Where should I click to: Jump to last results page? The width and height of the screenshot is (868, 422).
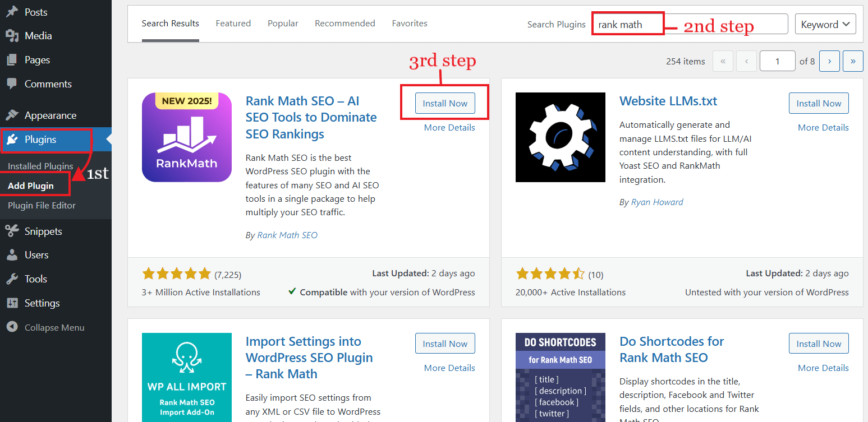tap(853, 61)
